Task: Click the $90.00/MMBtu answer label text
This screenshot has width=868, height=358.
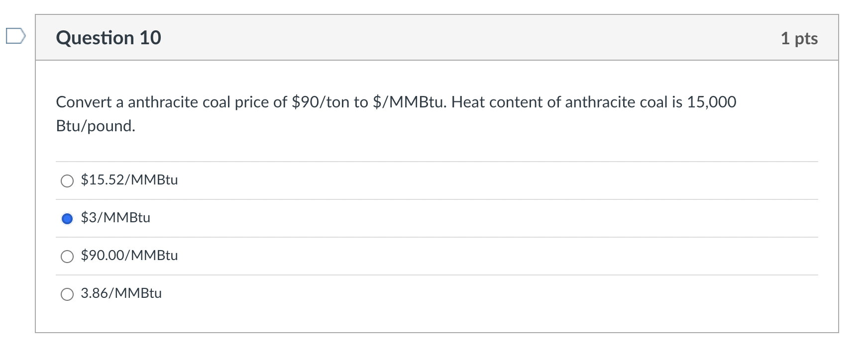Action: (x=129, y=256)
